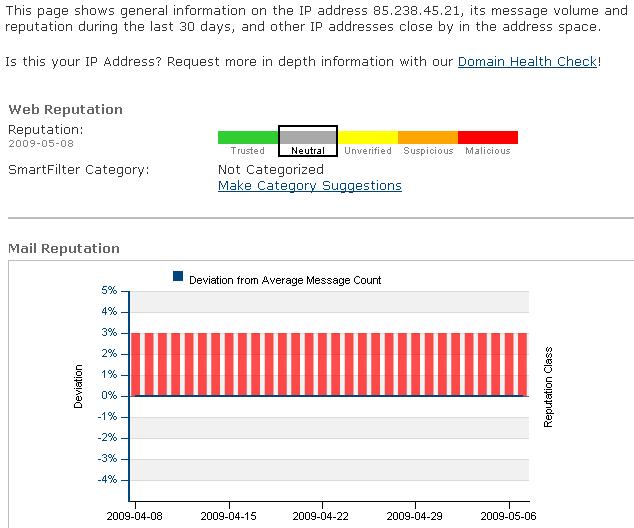Click the vertical 'Deviation' axis title
The width and height of the screenshot is (634, 528).
[78, 386]
